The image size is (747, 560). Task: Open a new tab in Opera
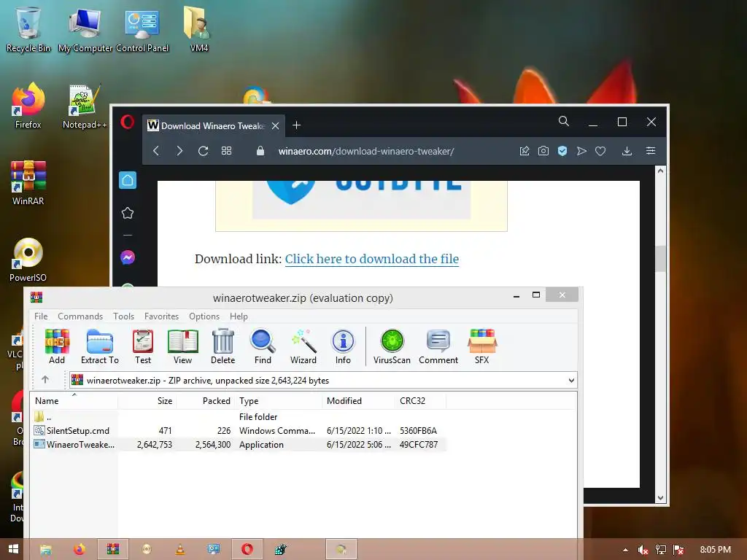coord(296,125)
